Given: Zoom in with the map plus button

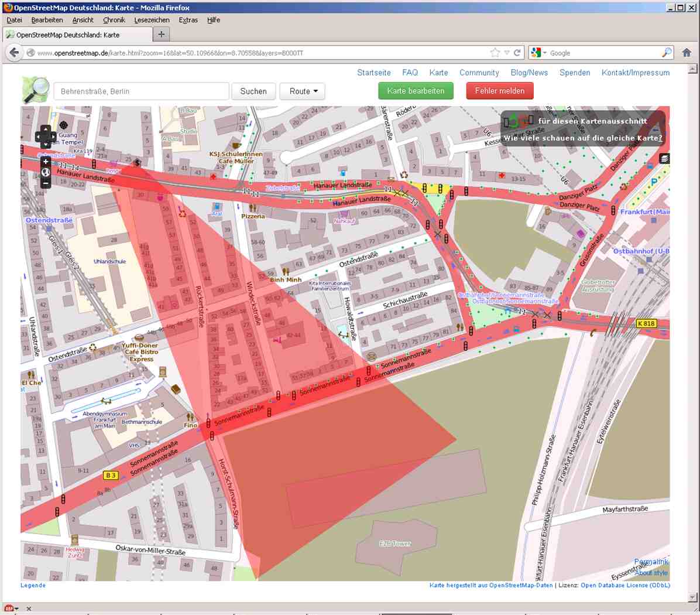Looking at the screenshot, I should coord(46,162).
